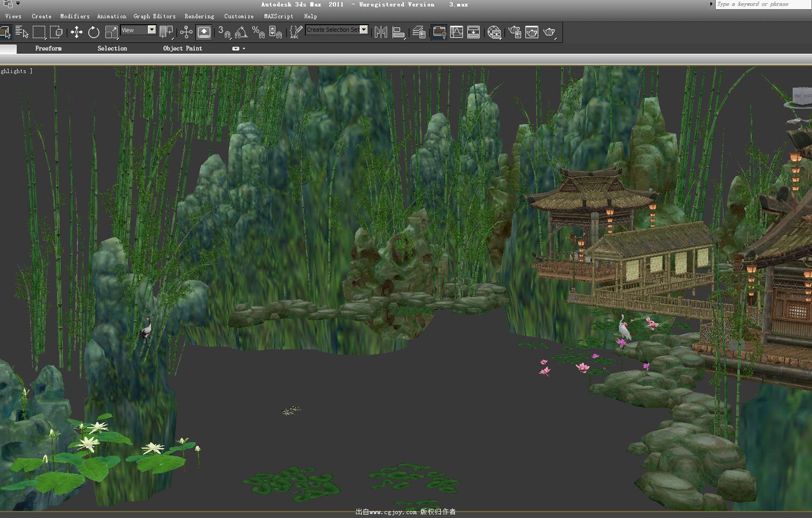Click the Mirror tool icon

point(381,32)
